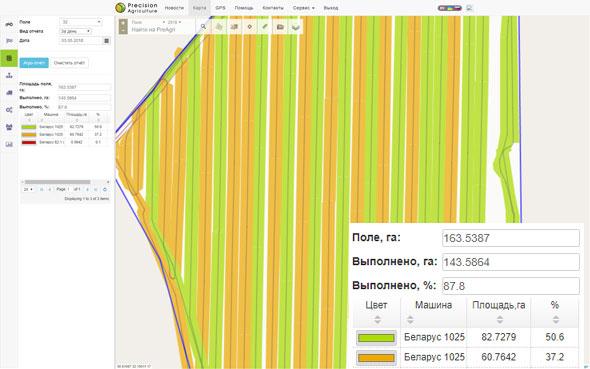590x369 pixels.
Task: Open the Сервис menu dropdown
Action: pyautogui.click(x=303, y=8)
